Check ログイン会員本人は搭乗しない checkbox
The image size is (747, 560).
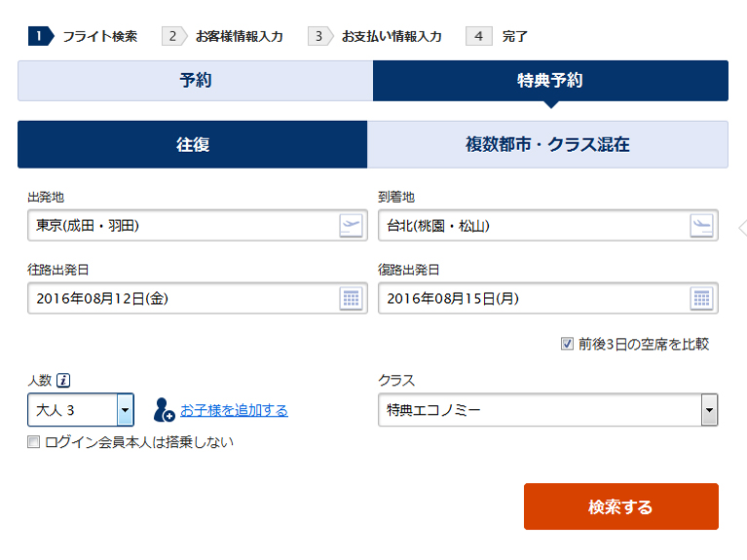34,442
